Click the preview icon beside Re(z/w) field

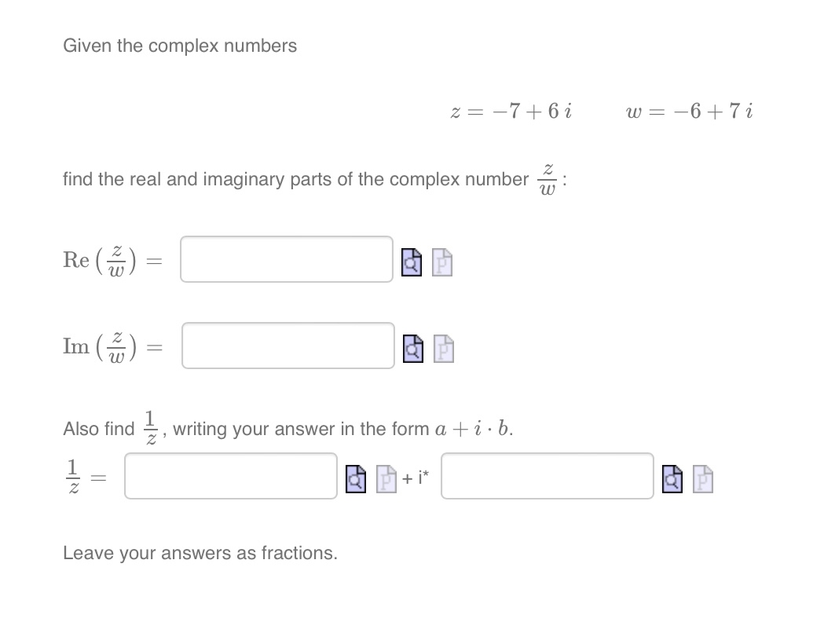tap(442, 262)
